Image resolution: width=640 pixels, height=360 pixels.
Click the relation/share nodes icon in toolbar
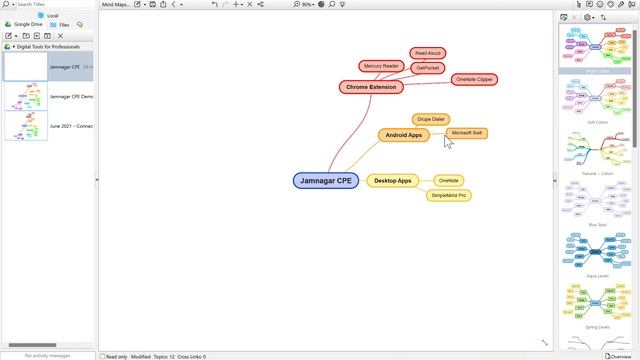point(260,4)
